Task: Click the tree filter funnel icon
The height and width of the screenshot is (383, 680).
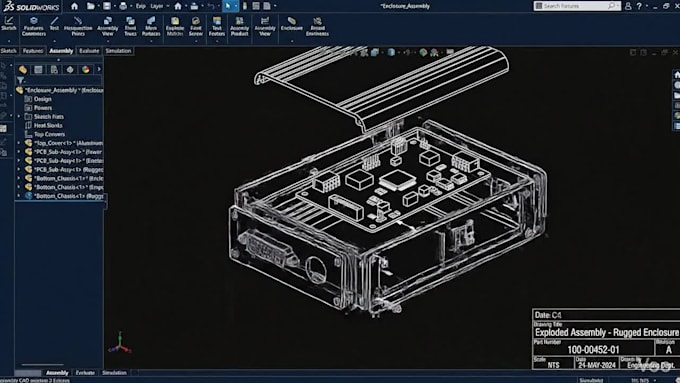Action: (x=20, y=80)
